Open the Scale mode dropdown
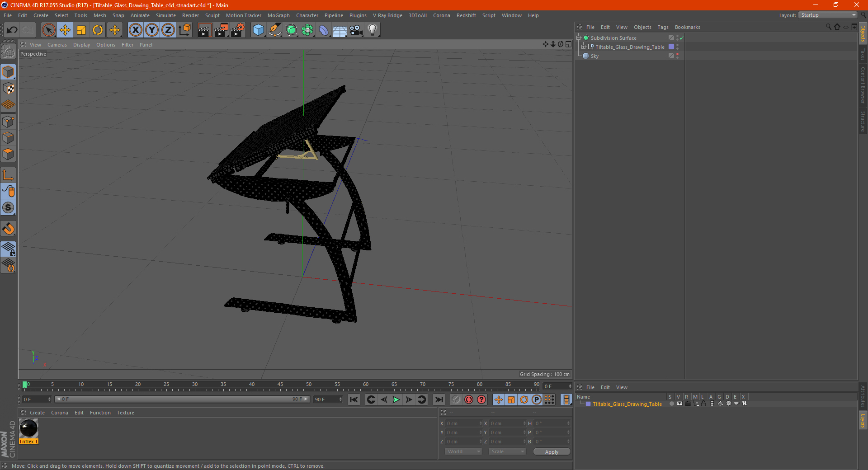 coord(507,451)
